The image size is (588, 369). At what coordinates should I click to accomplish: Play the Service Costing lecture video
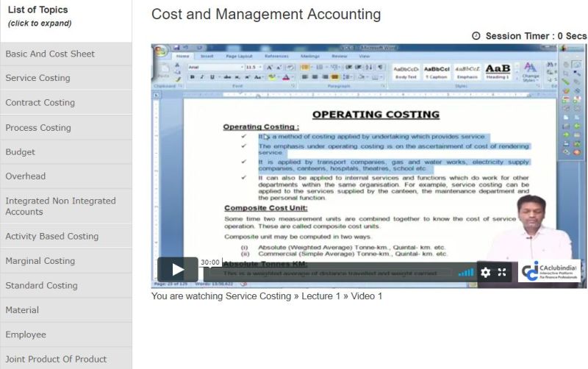point(177,270)
